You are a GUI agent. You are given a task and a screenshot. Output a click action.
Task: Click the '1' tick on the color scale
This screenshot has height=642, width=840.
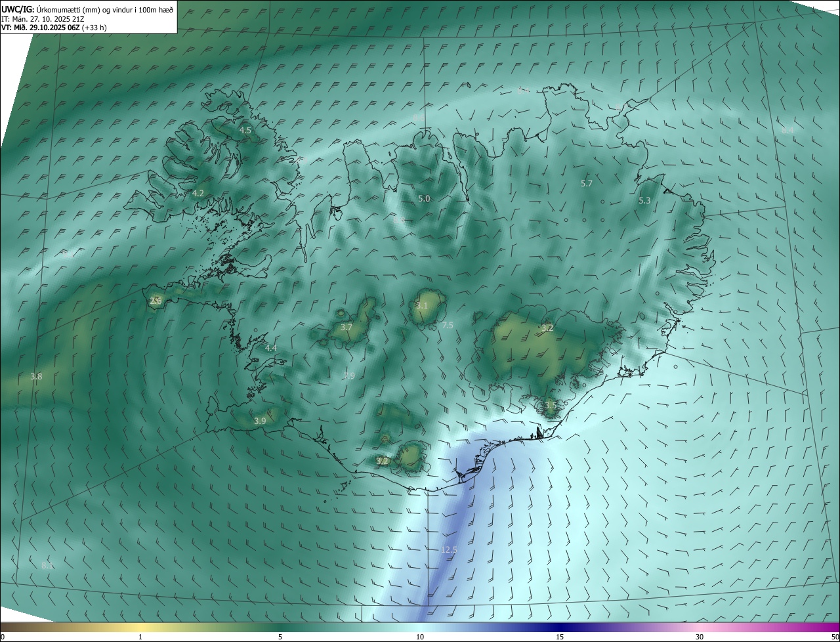140,637
